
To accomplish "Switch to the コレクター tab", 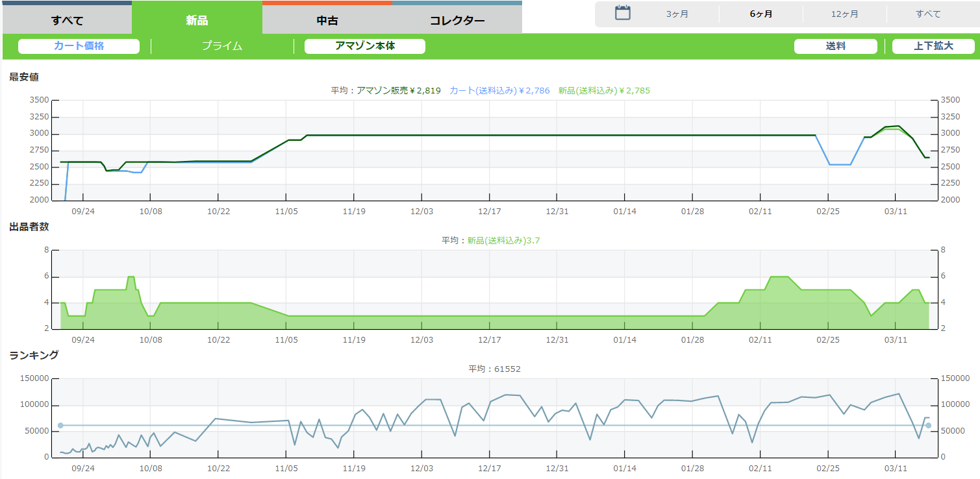I will tap(457, 20).
